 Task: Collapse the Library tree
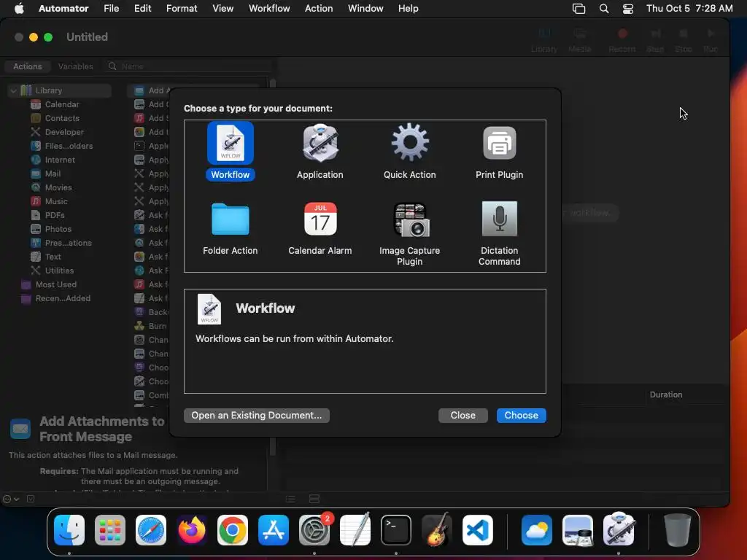click(x=13, y=90)
